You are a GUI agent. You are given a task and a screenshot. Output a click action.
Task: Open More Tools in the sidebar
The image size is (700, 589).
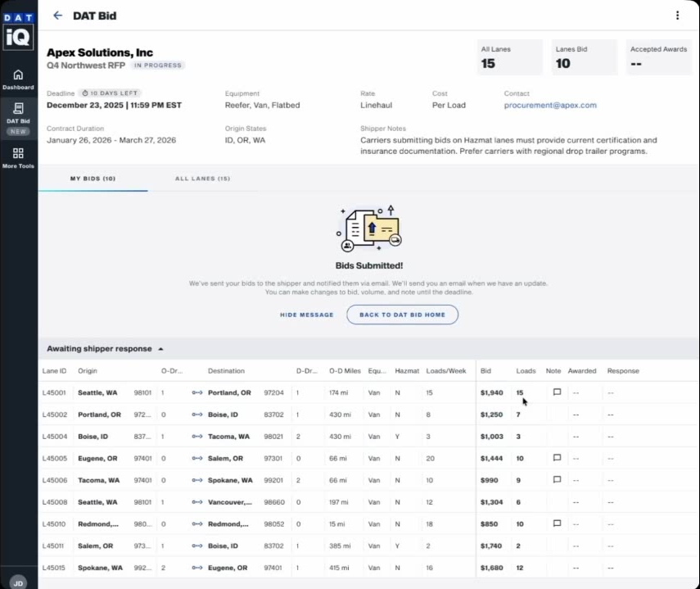click(x=18, y=158)
